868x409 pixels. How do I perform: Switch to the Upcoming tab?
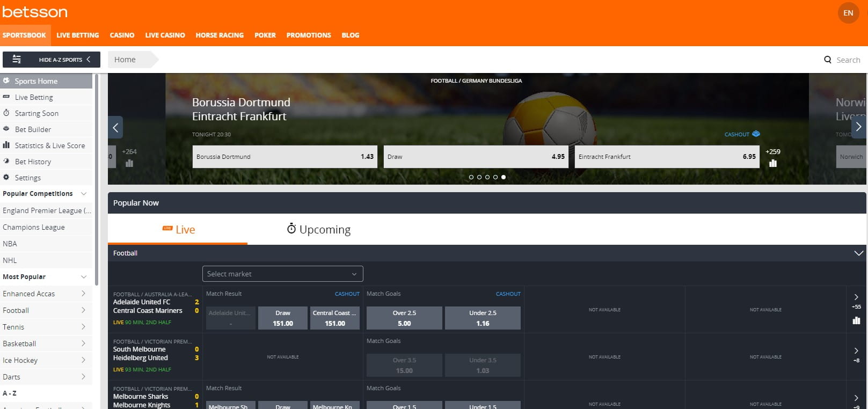[x=319, y=229]
